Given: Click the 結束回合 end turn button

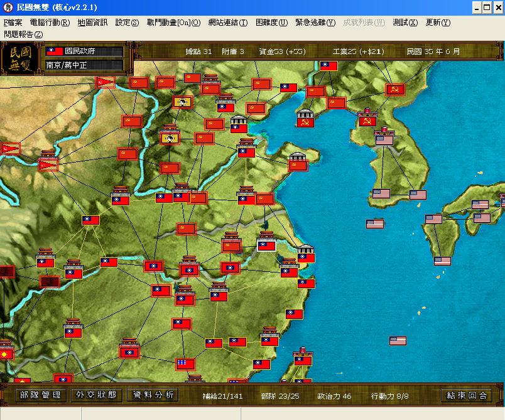Looking at the screenshot, I should coord(466,396).
